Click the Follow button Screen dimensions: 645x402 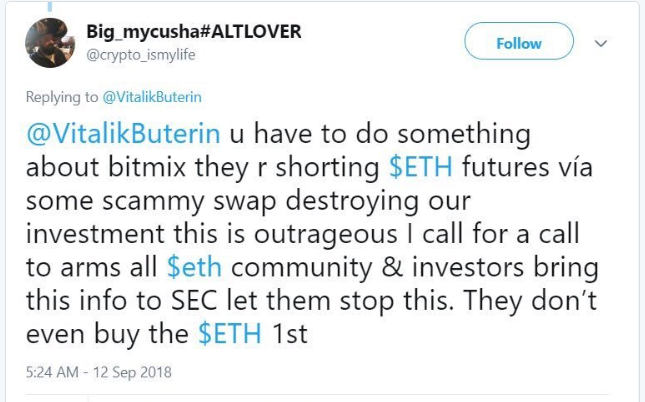point(519,43)
